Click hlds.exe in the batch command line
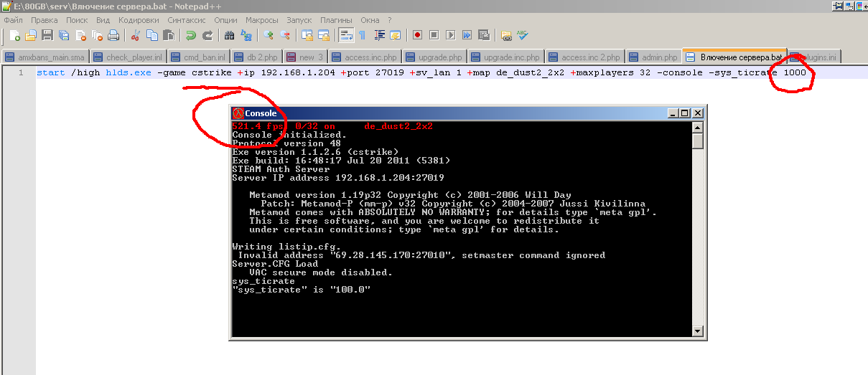868x375 pixels. click(x=128, y=72)
